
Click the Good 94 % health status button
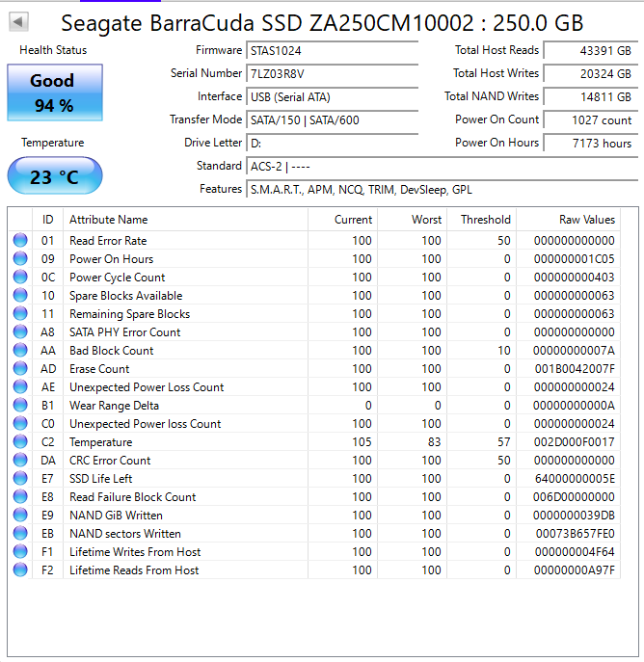[55, 93]
